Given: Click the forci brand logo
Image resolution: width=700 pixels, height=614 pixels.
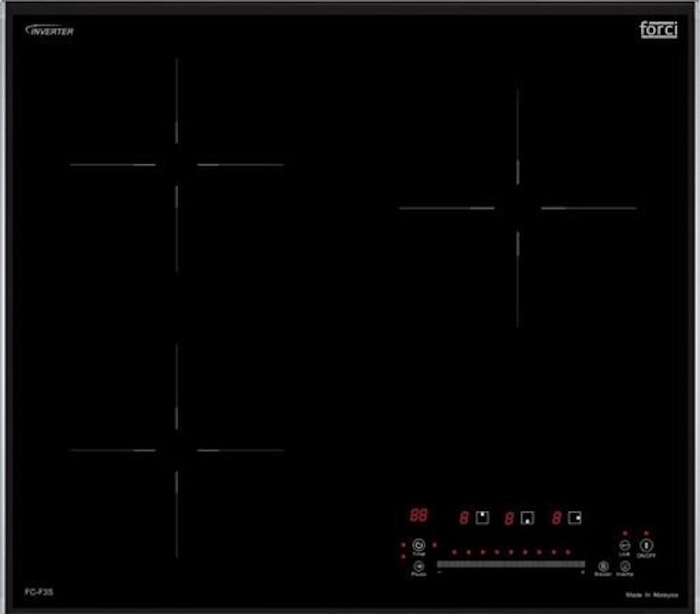Looking at the screenshot, I should [x=658, y=29].
